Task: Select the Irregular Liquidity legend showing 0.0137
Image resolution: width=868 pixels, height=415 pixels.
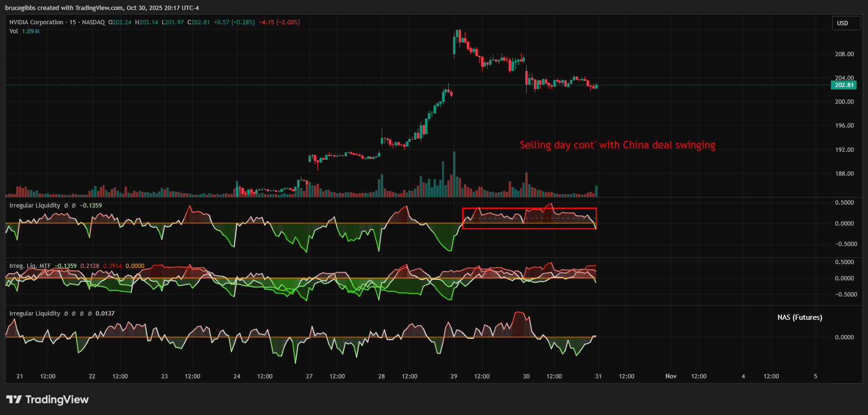Action: [35, 314]
